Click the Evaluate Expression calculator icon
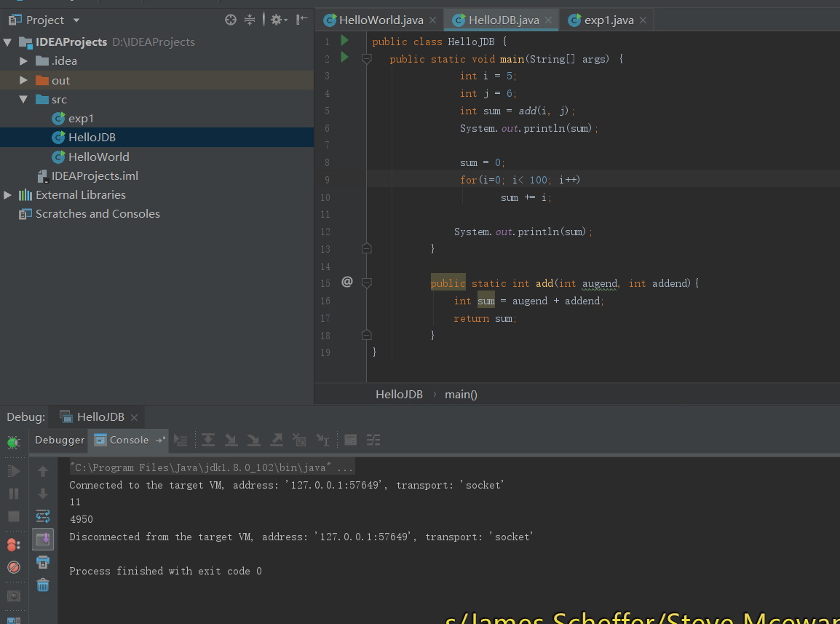This screenshot has width=840, height=624. point(350,440)
